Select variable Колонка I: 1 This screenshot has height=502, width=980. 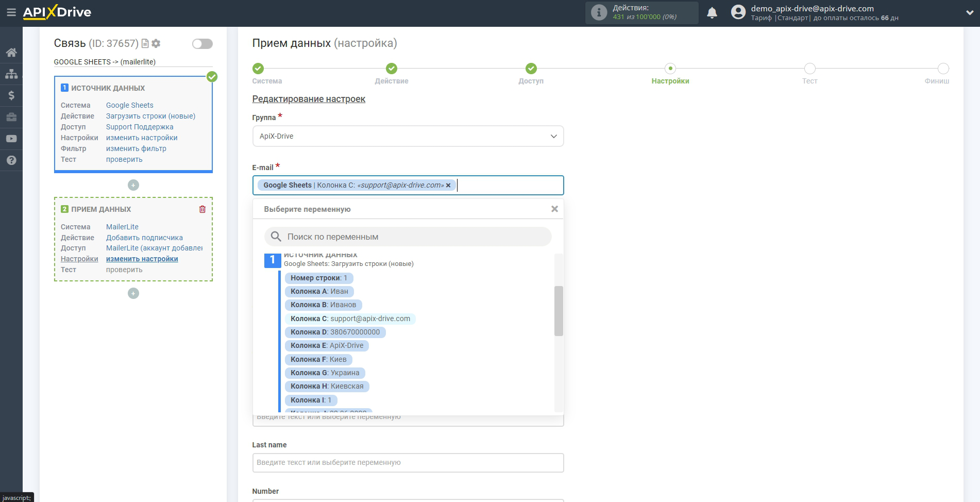pyautogui.click(x=311, y=400)
